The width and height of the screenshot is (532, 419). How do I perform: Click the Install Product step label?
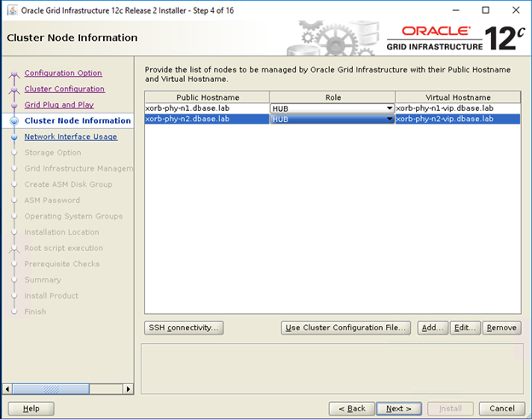[x=51, y=296]
